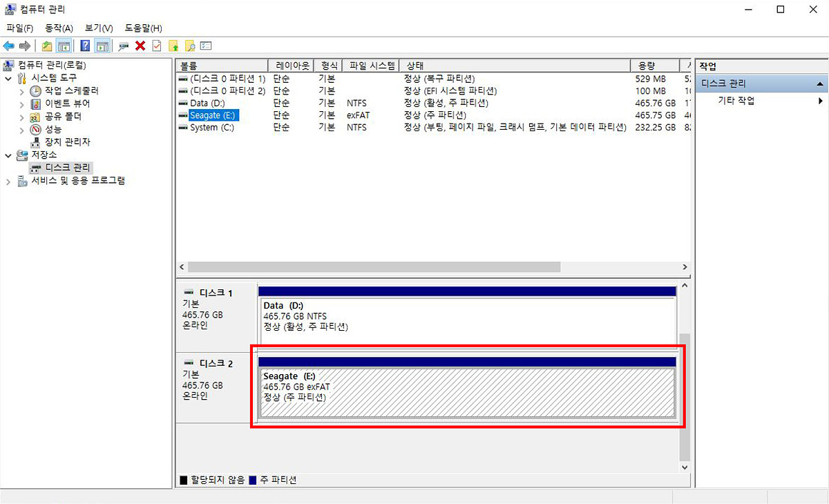Expand the 작업 스케줄러 node
This screenshot has width=829, height=504.
21,91
